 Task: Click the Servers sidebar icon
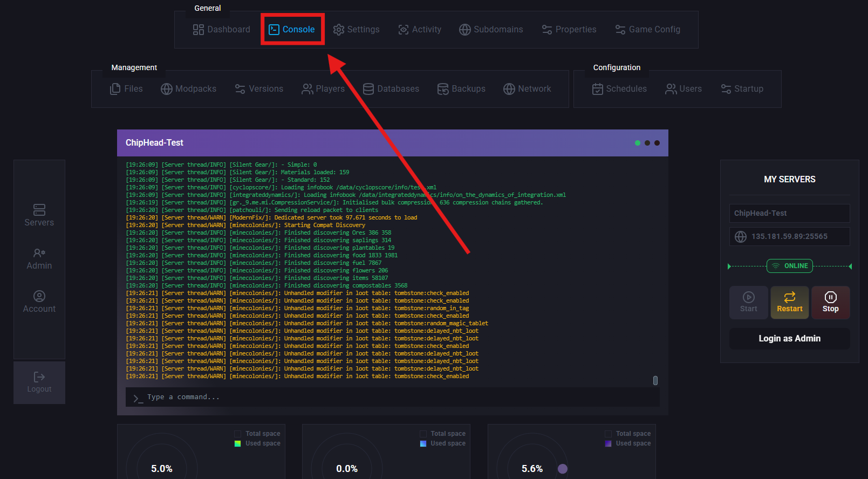pyautogui.click(x=39, y=210)
